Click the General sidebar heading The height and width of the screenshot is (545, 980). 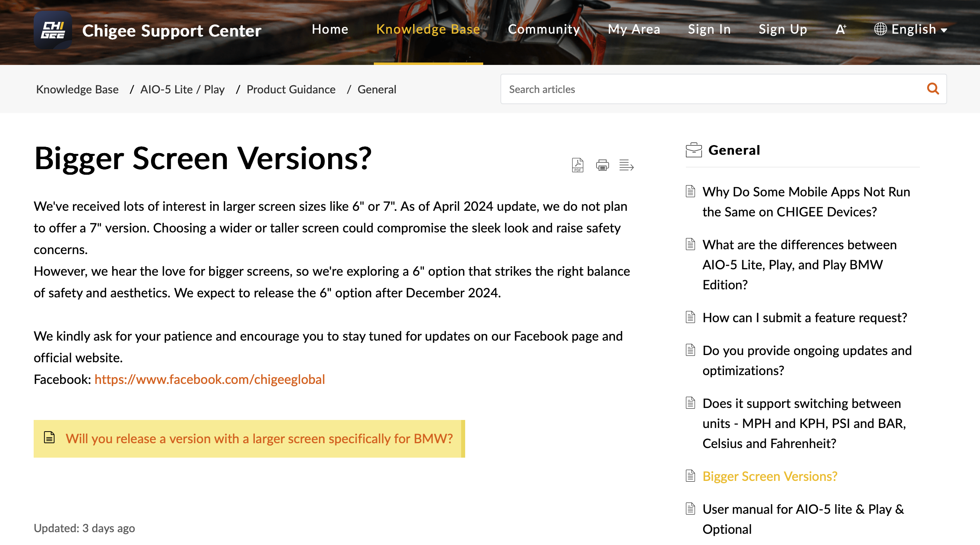pos(734,150)
